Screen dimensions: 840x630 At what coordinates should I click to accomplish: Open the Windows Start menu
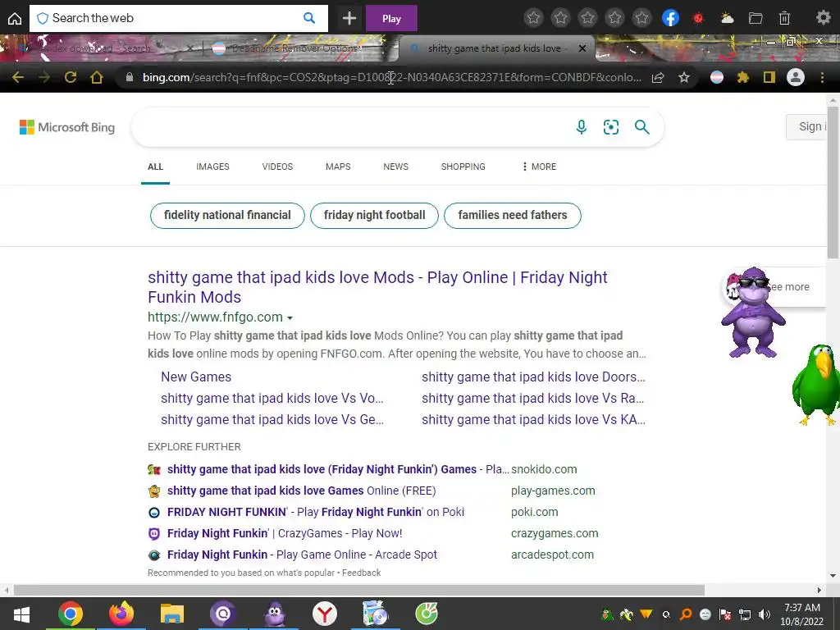click(x=21, y=614)
